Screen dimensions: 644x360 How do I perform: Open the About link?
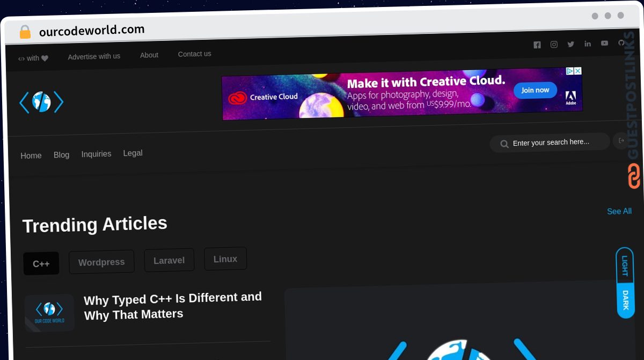point(149,55)
